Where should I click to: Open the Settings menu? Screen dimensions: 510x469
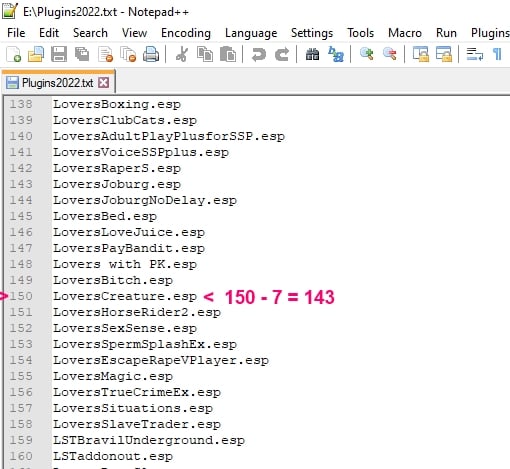click(312, 33)
